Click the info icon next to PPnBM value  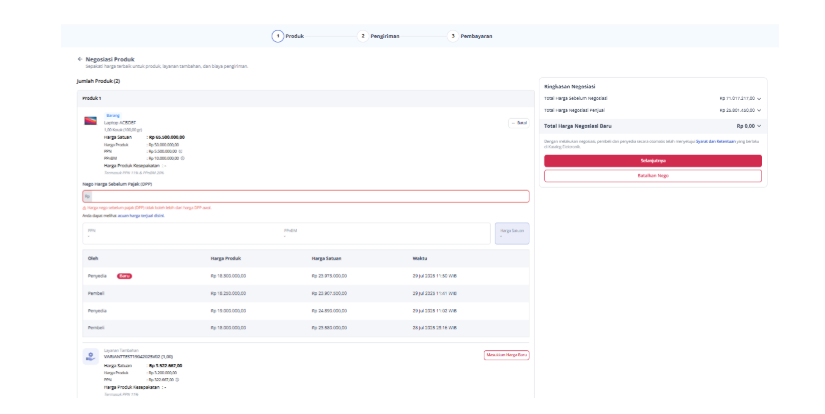pos(183,158)
